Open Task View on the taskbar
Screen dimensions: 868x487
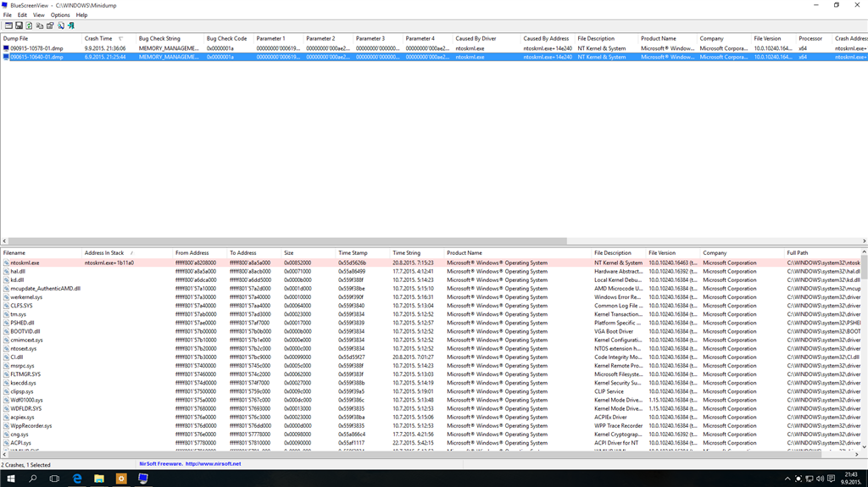(54, 479)
